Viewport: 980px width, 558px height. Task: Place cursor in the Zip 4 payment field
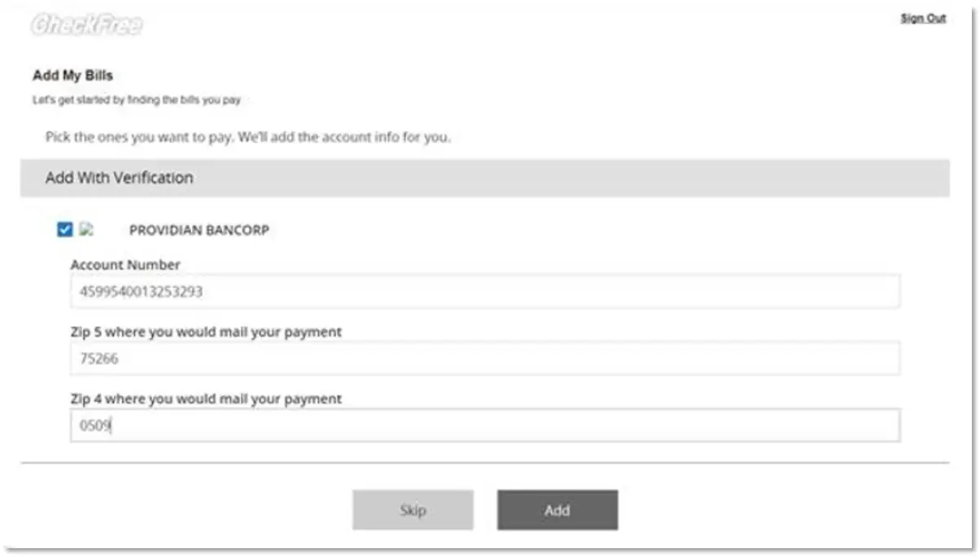tap(485, 425)
